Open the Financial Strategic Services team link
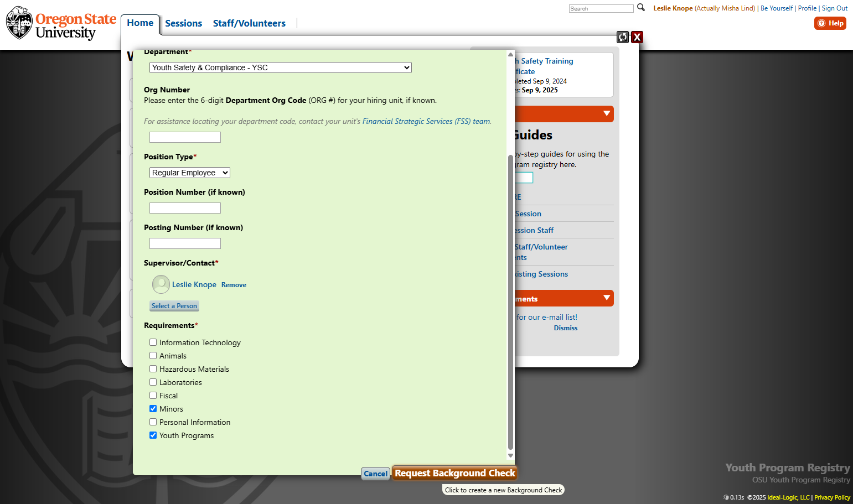The image size is (853, 504). (x=426, y=121)
